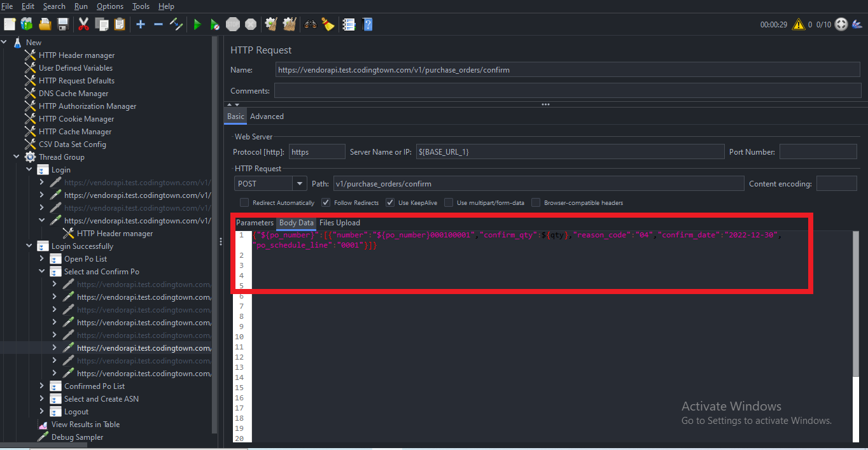Open the Tools menu
The height and width of the screenshot is (450, 868).
(141, 6)
